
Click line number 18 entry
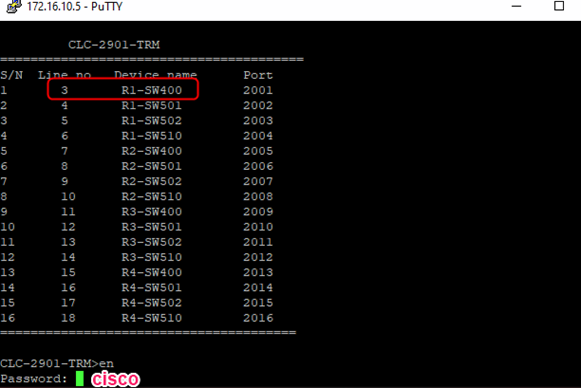coord(68,318)
